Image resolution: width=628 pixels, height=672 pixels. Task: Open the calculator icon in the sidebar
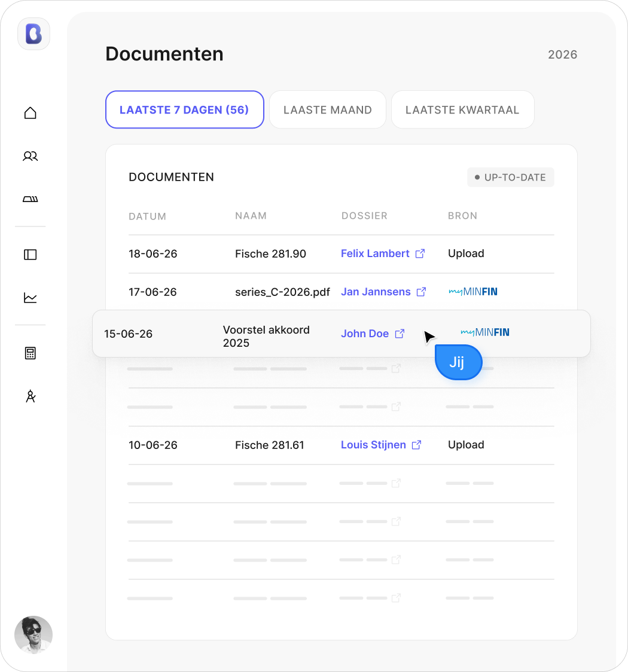(x=30, y=353)
